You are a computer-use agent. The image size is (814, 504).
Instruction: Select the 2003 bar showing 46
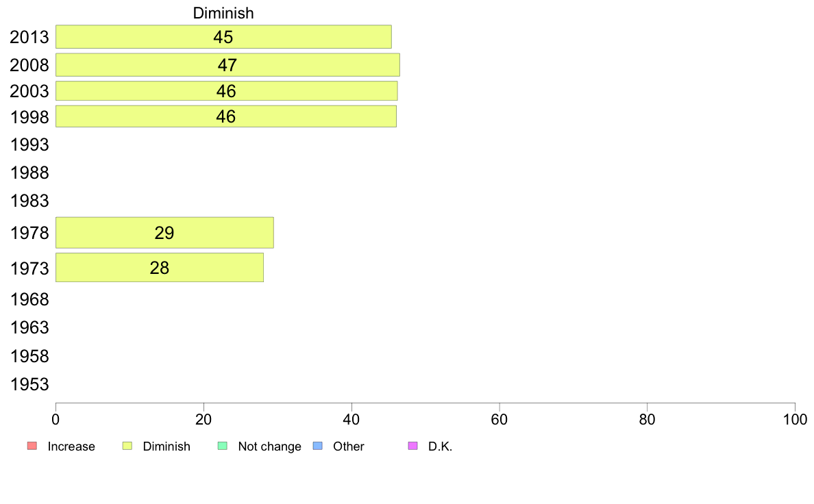227,91
